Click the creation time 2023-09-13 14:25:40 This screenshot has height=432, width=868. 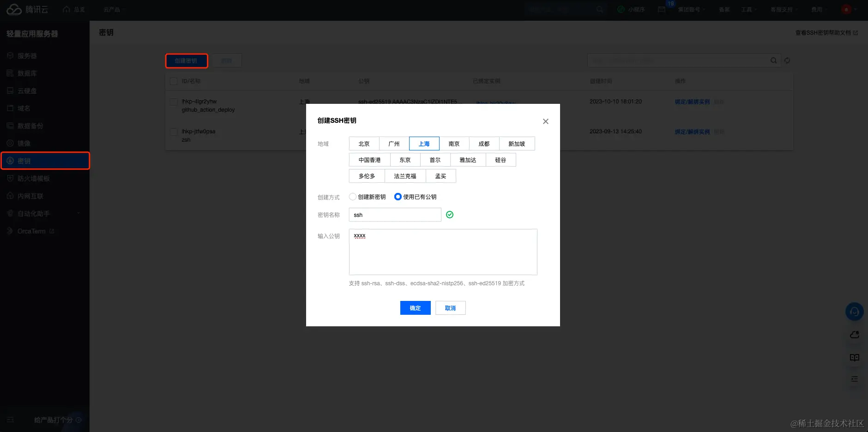615,132
